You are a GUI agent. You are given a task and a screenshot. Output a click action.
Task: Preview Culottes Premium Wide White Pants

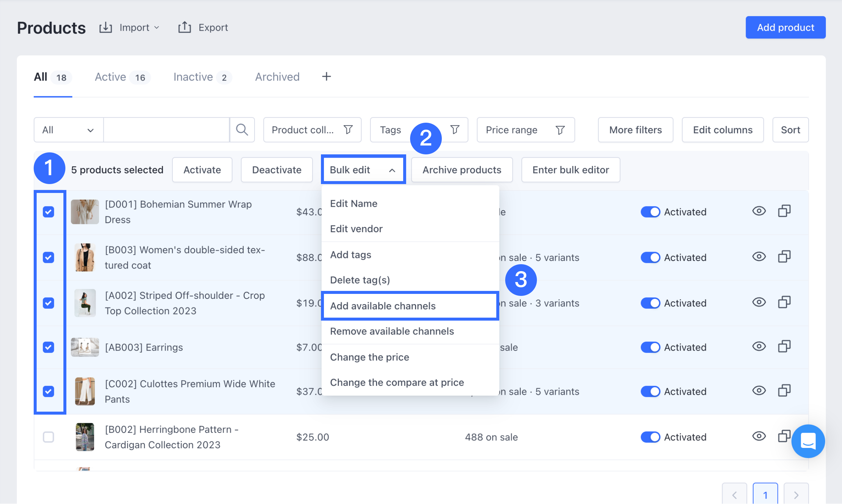point(758,391)
